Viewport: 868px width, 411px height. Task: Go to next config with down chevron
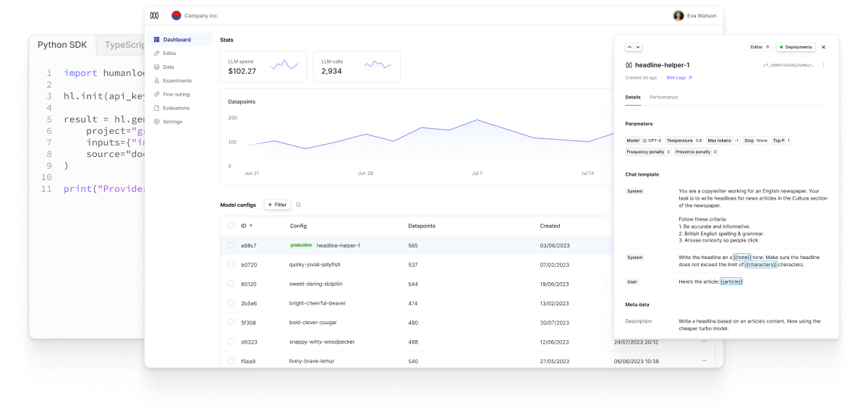click(x=638, y=47)
